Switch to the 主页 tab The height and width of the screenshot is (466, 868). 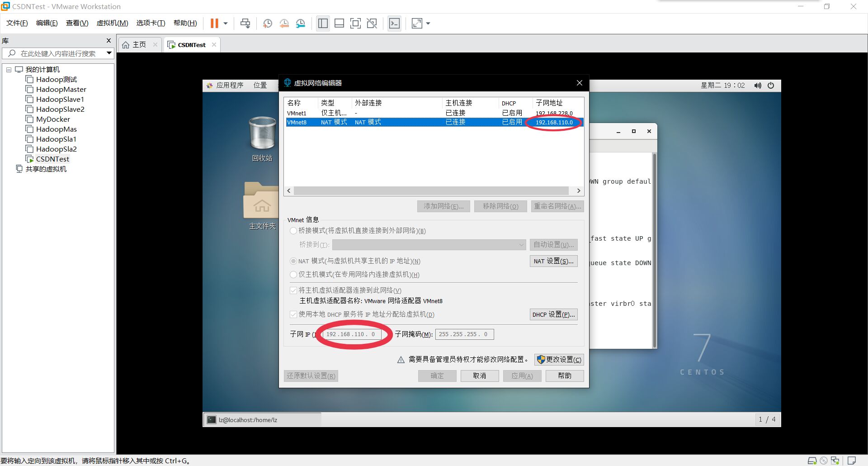[139, 45]
